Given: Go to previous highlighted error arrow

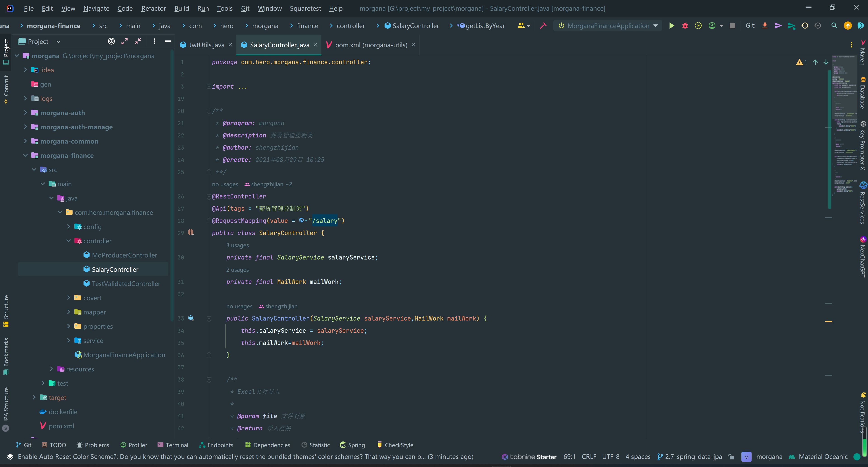Looking at the screenshot, I should (815, 62).
